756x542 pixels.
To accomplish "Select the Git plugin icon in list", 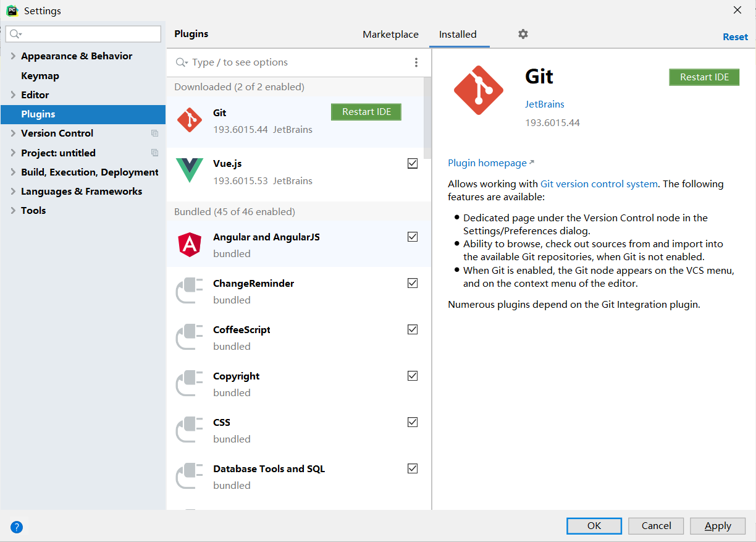I will (190, 120).
